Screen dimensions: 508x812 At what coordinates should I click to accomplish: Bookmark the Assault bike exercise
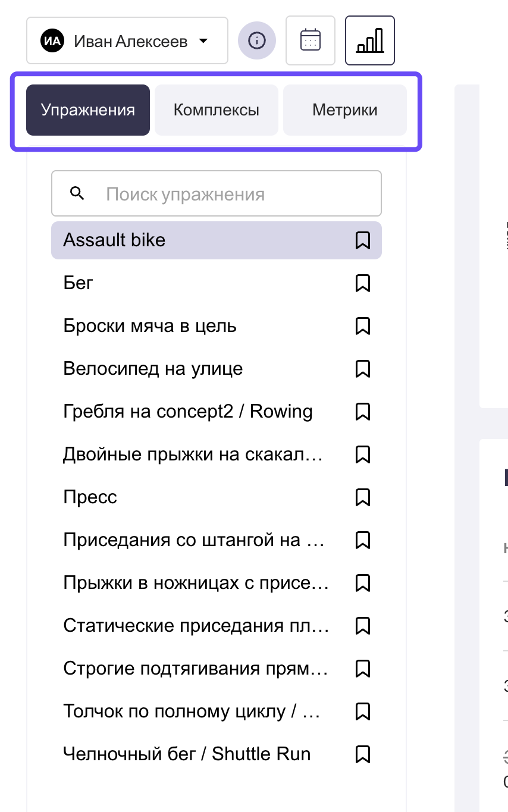[363, 240]
